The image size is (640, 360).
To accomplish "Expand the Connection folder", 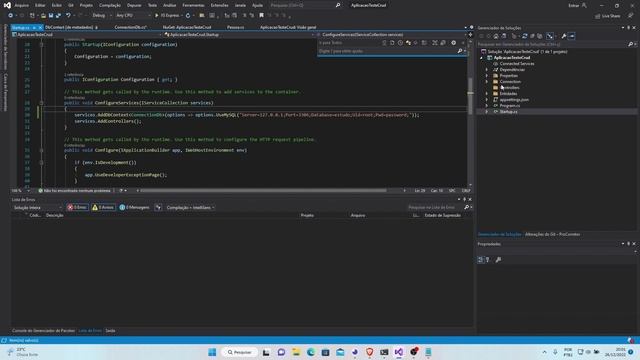I will [x=487, y=82].
